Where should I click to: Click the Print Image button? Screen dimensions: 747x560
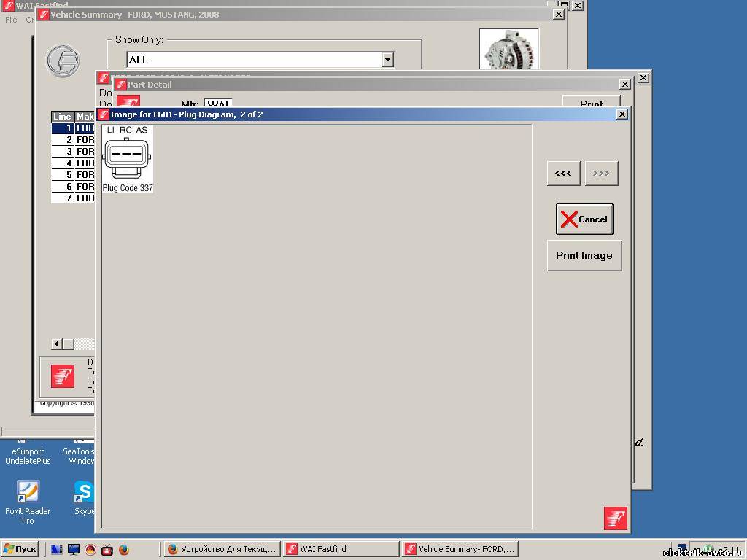coord(584,255)
